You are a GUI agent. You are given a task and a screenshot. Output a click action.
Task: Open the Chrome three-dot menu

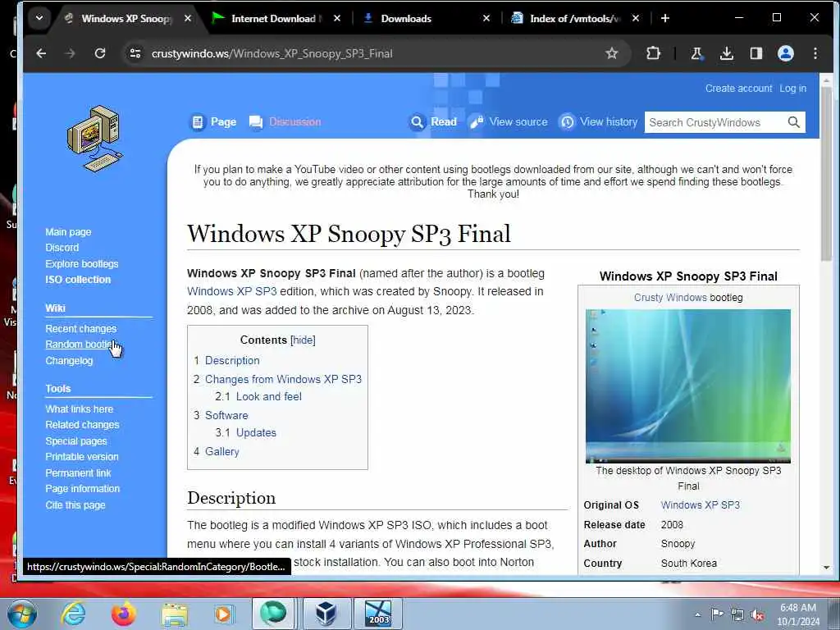click(815, 53)
